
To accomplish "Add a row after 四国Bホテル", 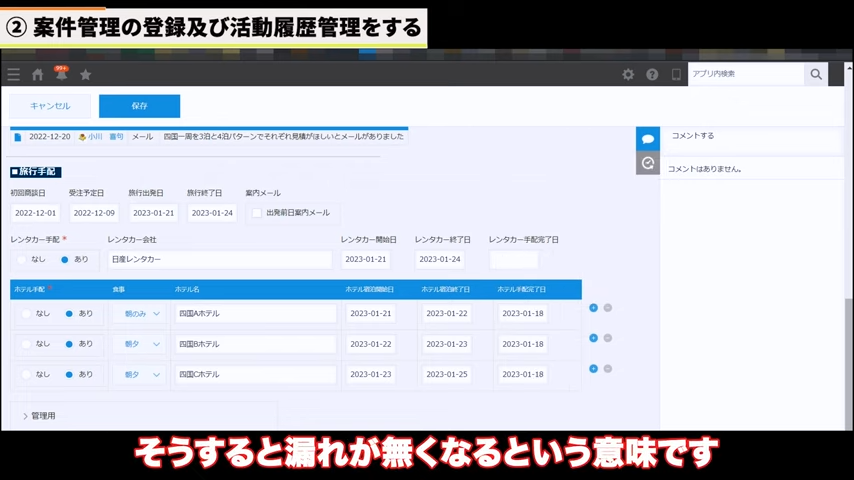I will pos(594,338).
